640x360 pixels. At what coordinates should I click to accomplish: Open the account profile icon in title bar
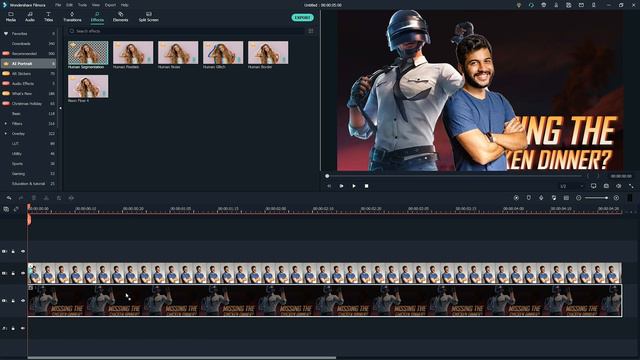click(x=556, y=5)
